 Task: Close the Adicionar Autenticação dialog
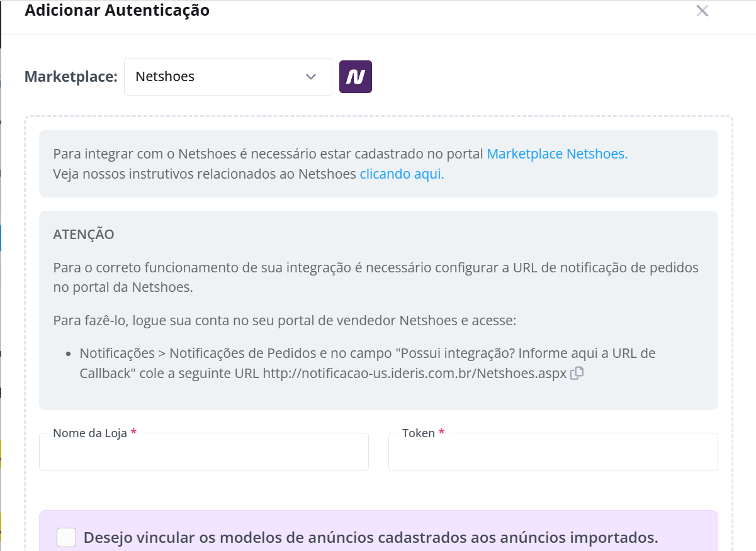pyautogui.click(x=702, y=11)
